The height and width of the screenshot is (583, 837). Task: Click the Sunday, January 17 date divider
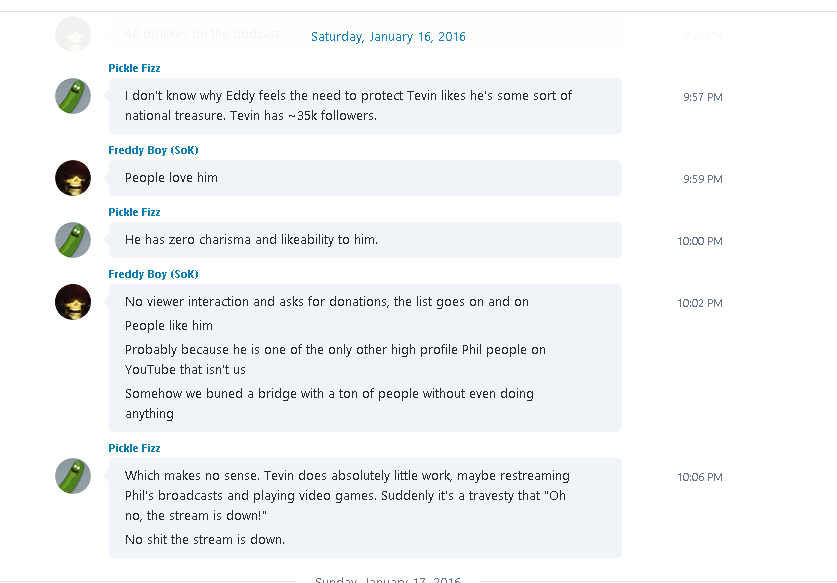(x=388, y=579)
